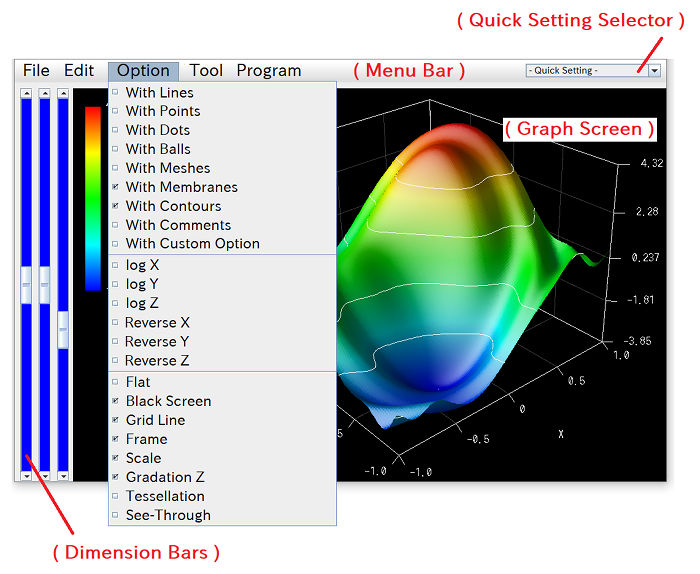Expand the Quick Setting dropdown arrow
Viewport: 700px width, 574px height.
[x=654, y=71]
